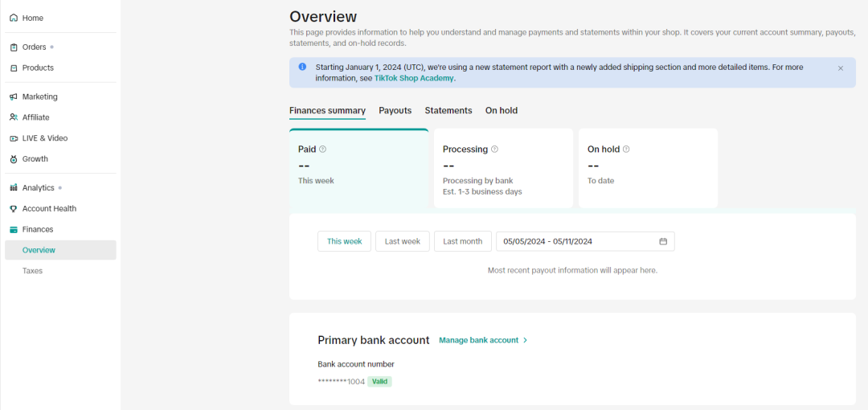Dismiss the statement report notification banner
This screenshot has height=410, width=868.
point(841,68)
